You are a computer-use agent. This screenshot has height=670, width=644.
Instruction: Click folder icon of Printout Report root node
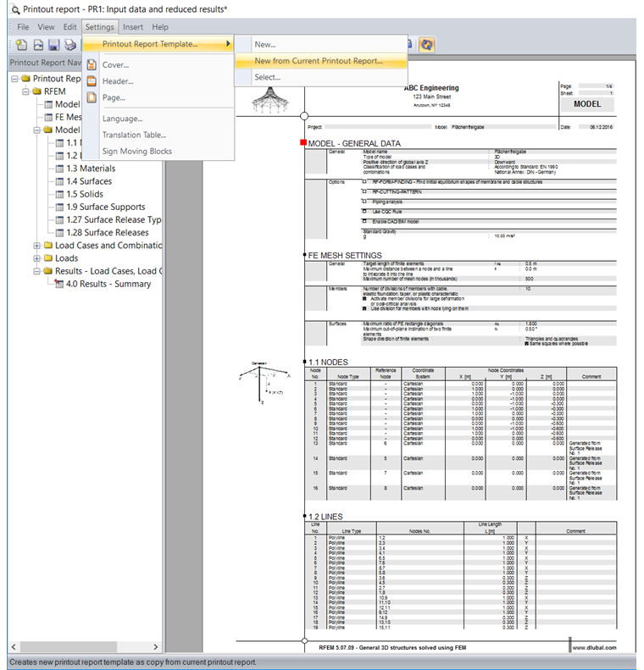coord(26,78)
